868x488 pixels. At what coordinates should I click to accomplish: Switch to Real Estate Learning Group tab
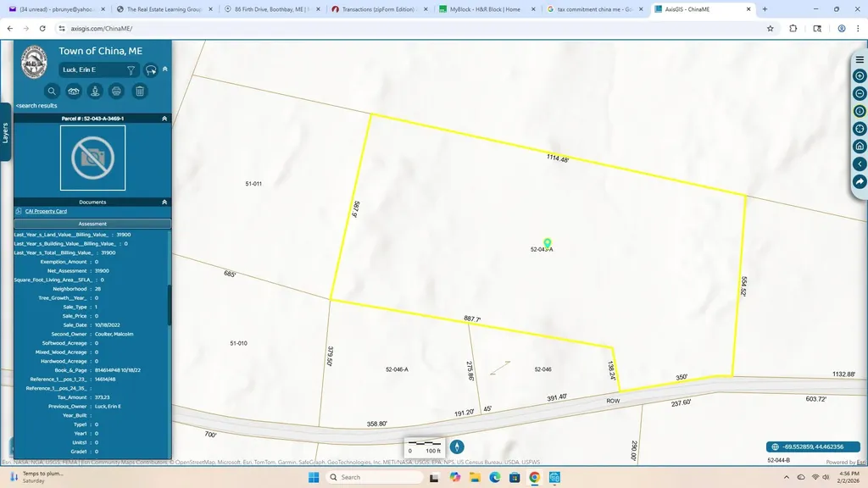coord(164,8)
